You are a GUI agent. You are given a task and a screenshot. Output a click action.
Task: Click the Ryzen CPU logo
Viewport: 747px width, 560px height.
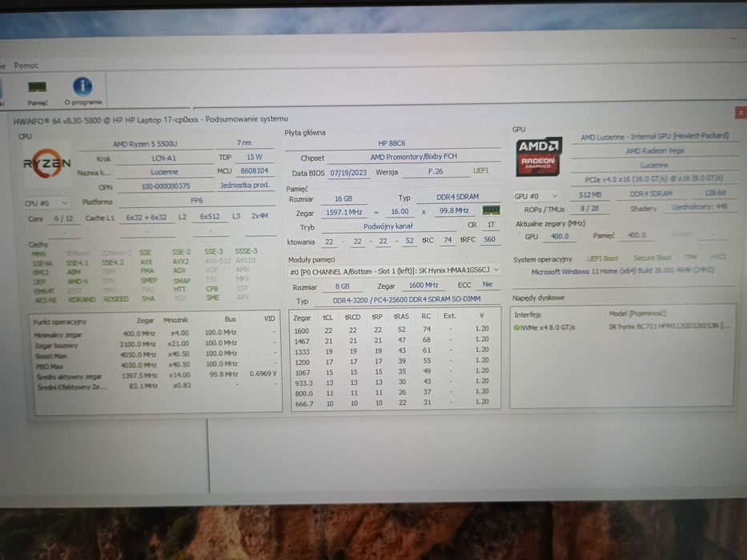pos(46,164)
